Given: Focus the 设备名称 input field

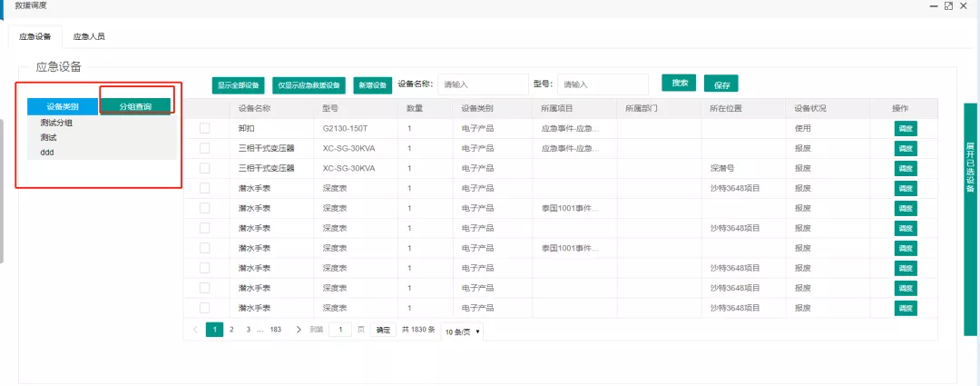Looking at the screenshot, I should point(483,84).
